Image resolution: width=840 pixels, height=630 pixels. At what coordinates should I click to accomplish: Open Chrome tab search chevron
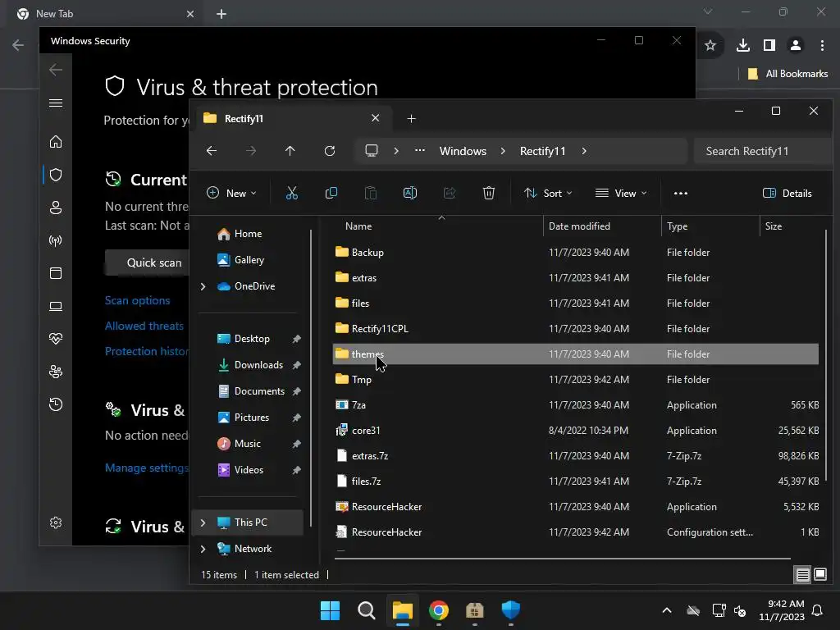(708, 11)
